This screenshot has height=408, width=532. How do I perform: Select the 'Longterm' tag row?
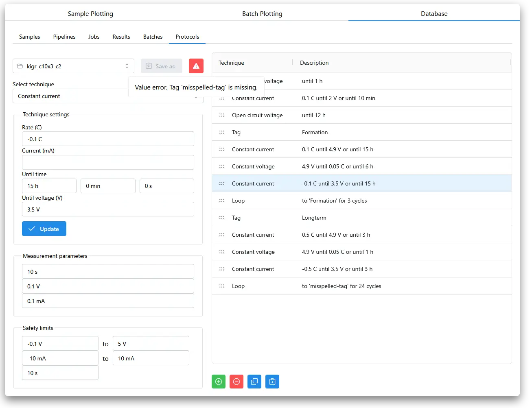[x=362, y=218]
